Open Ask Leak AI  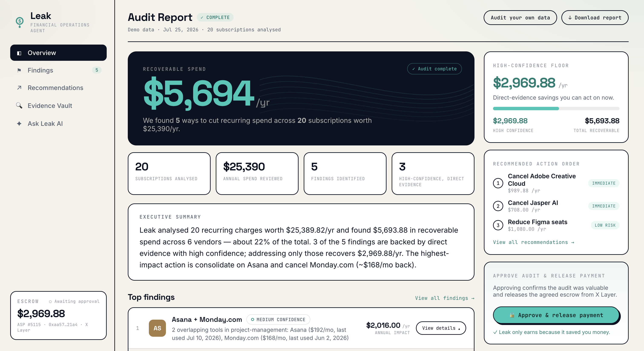click(x=58, y=124)
